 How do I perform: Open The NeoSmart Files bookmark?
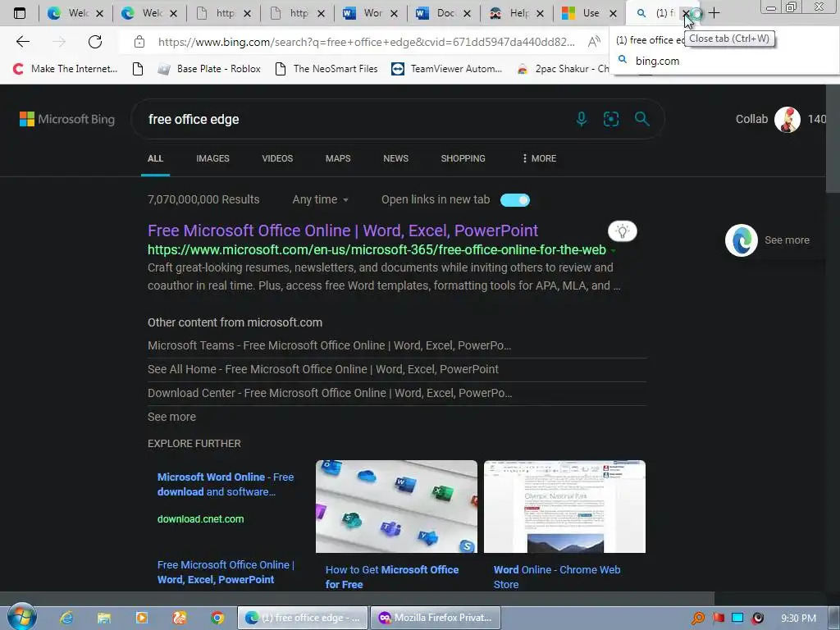[326, 69]
